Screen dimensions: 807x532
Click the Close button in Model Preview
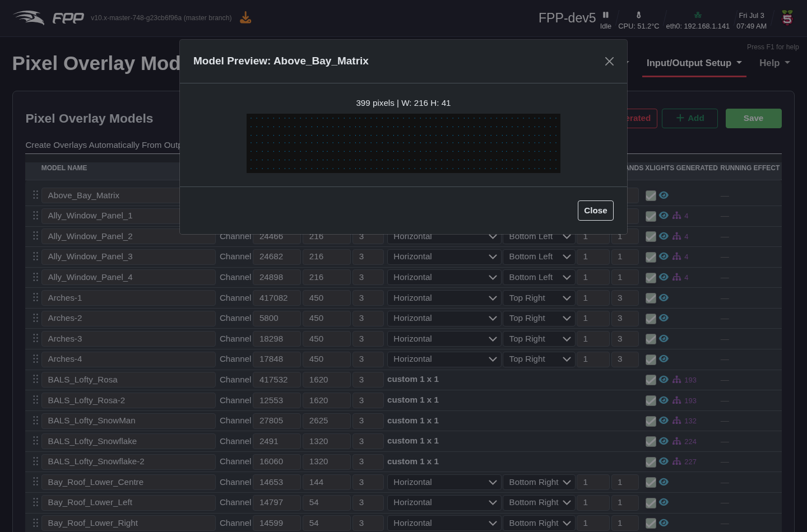596,211
